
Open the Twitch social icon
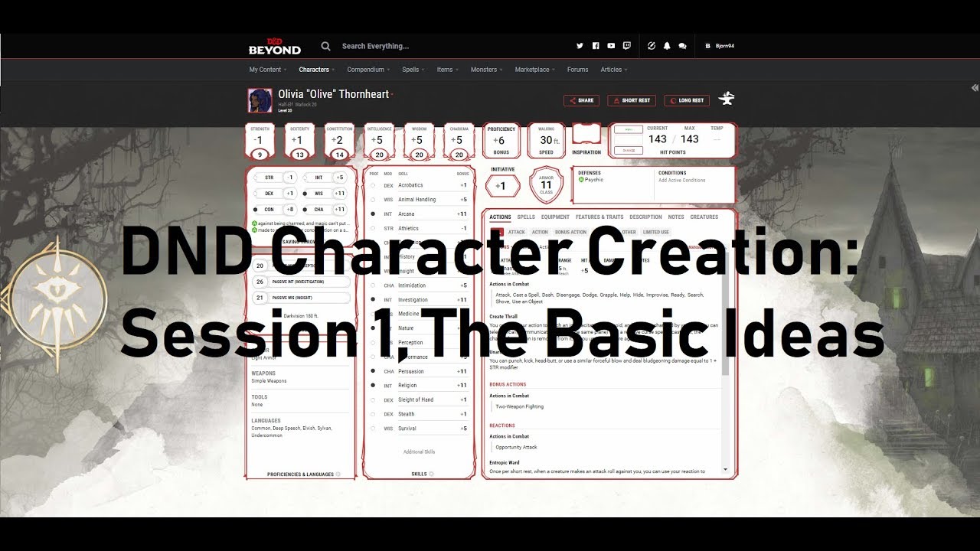pos(627,46)
